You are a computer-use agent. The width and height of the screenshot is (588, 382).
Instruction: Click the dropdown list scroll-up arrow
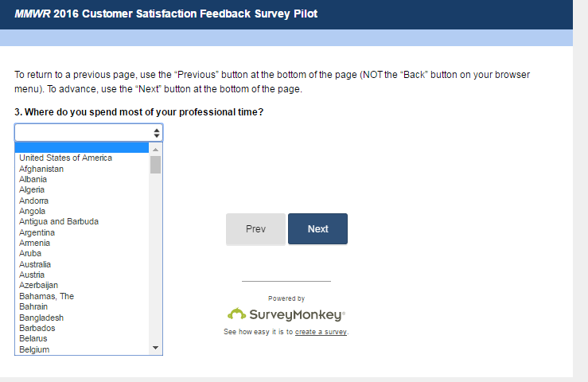tap(155, 150)
